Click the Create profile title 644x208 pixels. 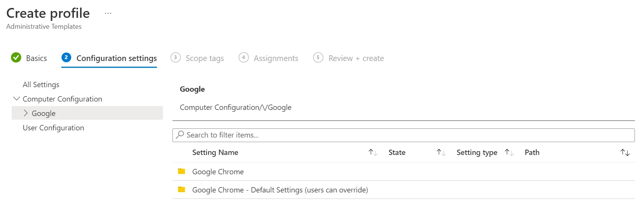[48, 13]
